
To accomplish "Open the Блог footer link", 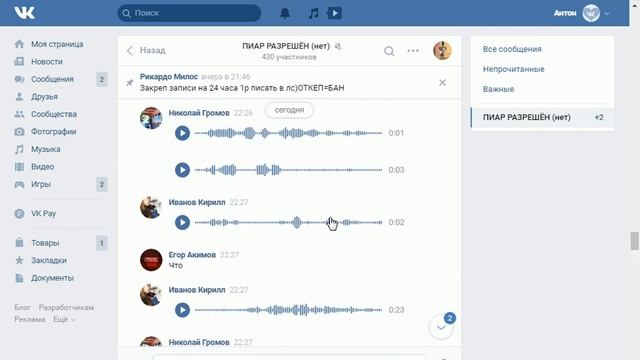I will [x=22, y=307].
